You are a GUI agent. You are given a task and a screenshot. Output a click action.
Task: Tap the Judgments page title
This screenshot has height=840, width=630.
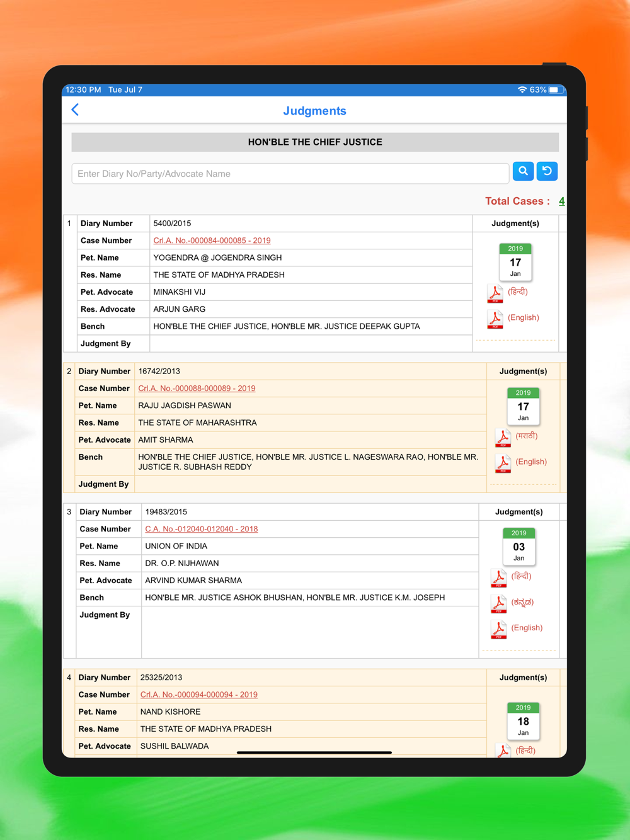(x=314, y=111)
